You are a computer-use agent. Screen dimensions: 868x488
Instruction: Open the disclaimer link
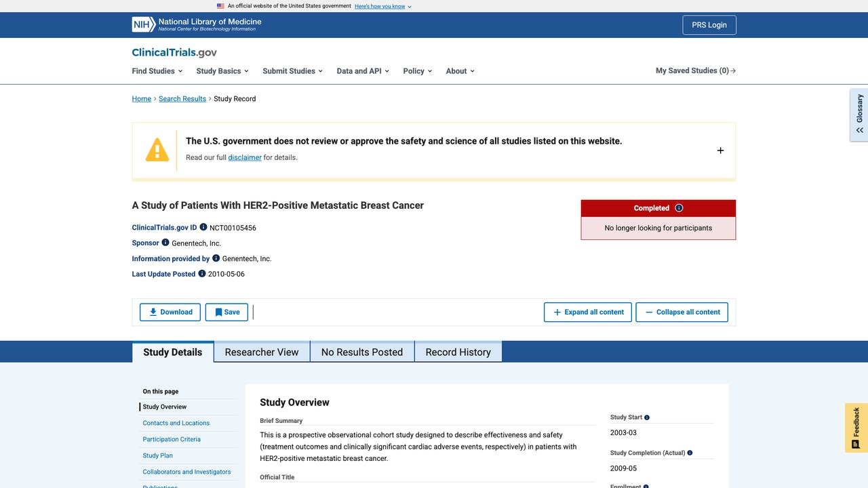pos(245,157)
